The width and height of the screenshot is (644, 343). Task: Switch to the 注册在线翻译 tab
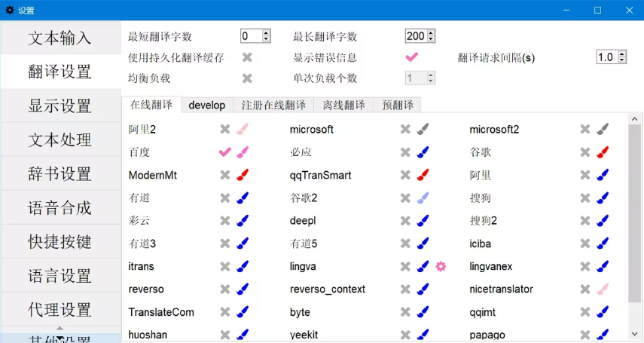273,106
